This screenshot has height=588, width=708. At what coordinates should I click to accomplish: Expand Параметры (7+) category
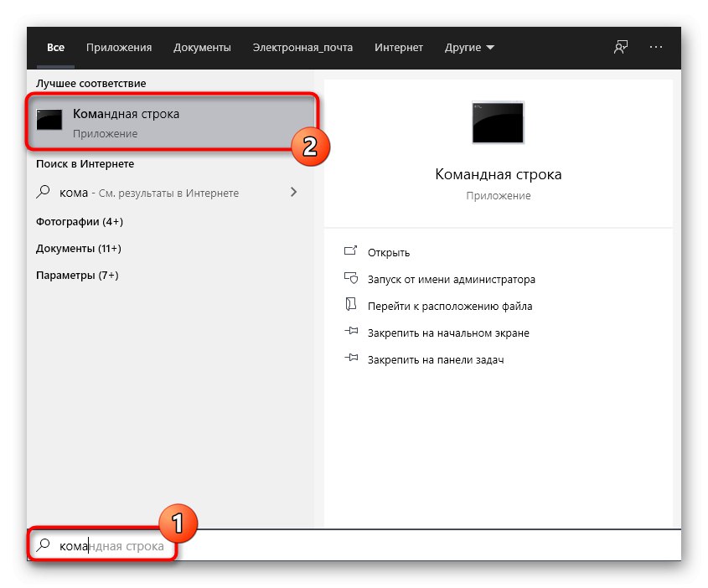coord(77,276)
